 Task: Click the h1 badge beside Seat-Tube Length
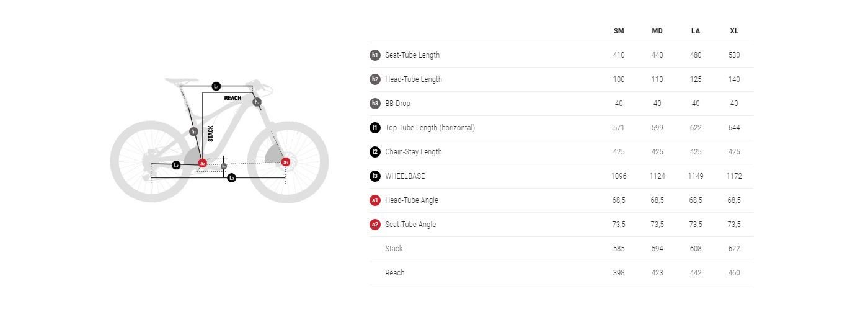pos(374,55)
